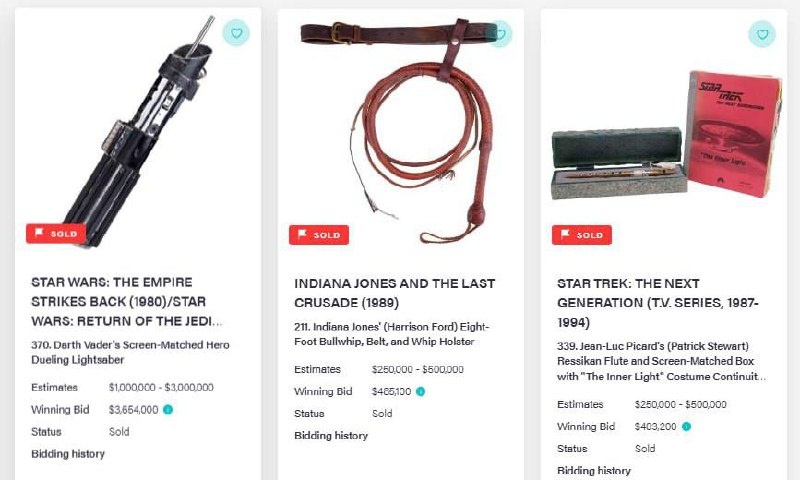Image resolution: width=800 pixels, height=480 pixels.
Task: Open the Darth Vader lightsaber image
Action: tap(138, 132)
